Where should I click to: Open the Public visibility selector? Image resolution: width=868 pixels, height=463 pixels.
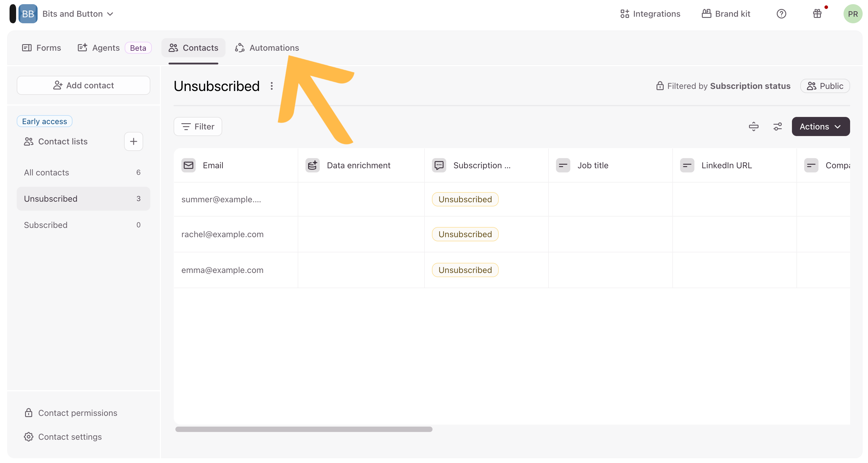pos(825,86)
